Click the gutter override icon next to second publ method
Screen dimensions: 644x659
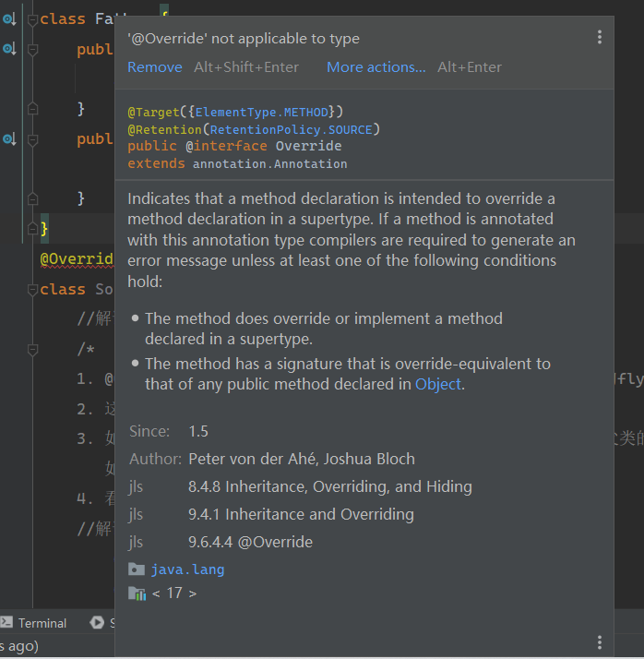9,138
